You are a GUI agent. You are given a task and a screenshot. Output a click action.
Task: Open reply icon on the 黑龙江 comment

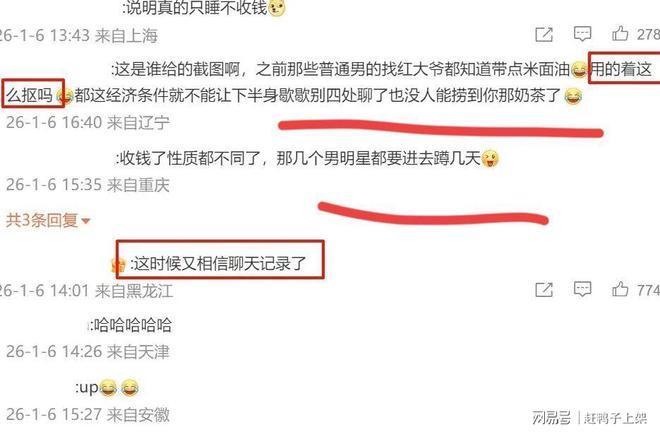583,289
